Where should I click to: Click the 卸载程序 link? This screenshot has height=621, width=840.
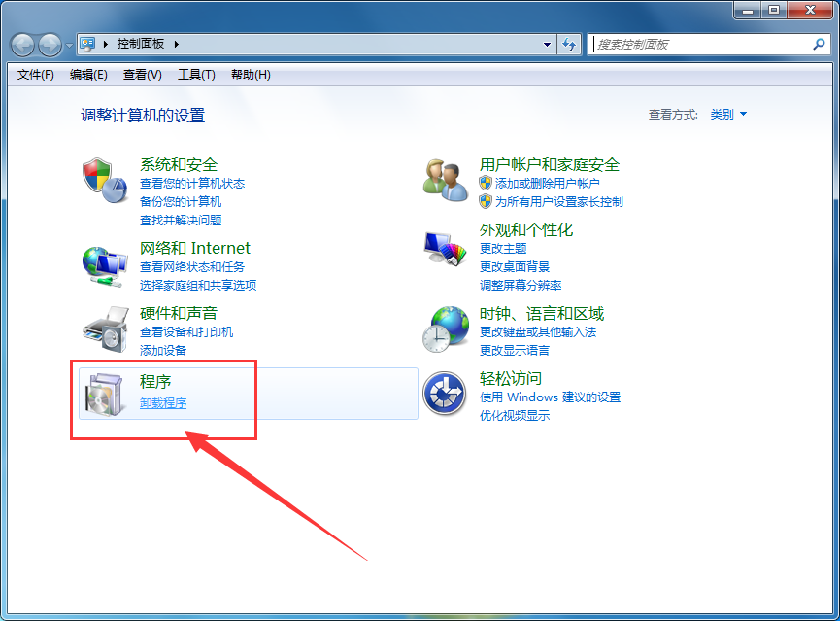pyautogui.click(x=162, y=402)
